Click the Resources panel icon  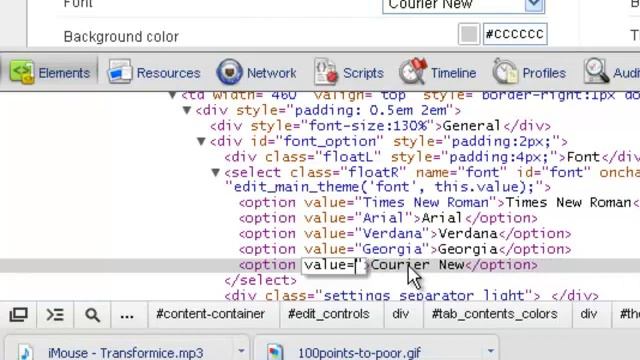(x=120, y=72)
